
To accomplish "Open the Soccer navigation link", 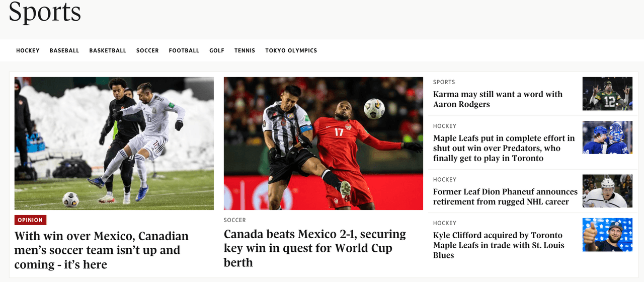I will (147, 50).
